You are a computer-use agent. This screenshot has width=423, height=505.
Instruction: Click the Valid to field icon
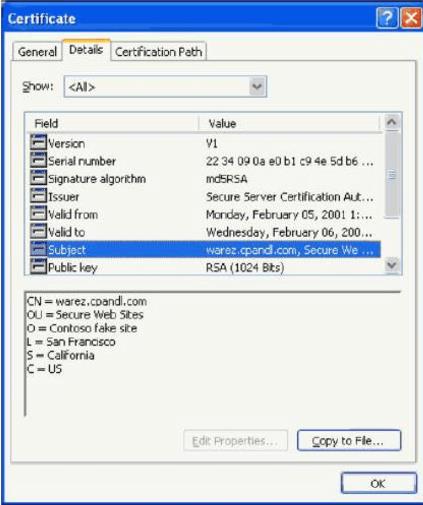(x=38, y=231)
